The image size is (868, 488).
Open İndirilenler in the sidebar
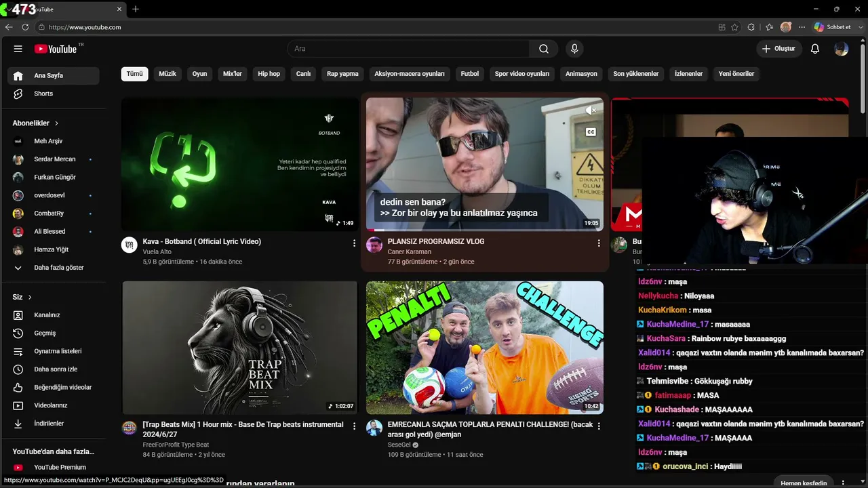pyautogui.click(x=54, y=424)
